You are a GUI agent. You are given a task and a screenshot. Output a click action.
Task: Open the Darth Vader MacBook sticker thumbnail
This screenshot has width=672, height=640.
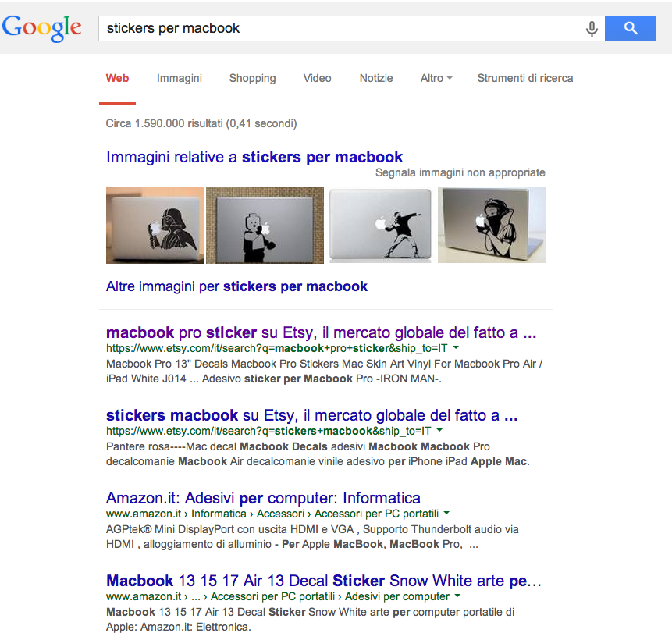[x=155, y=225]
